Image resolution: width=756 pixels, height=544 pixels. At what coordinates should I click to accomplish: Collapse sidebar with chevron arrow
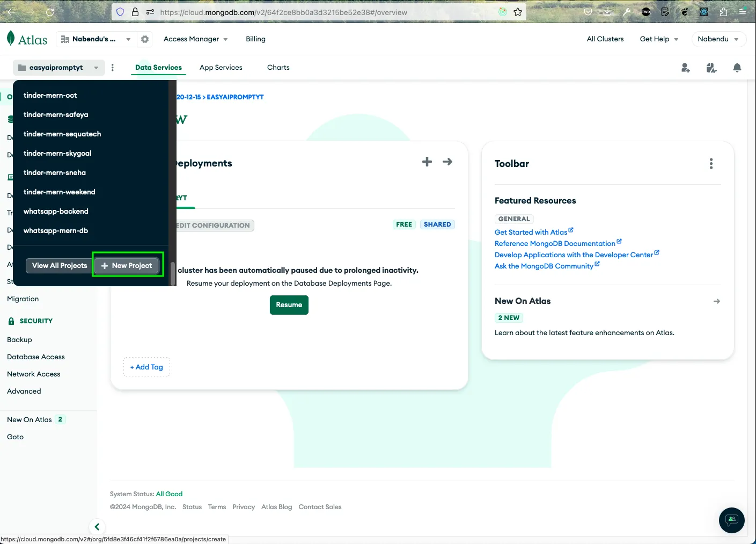(x=97, y=527)
